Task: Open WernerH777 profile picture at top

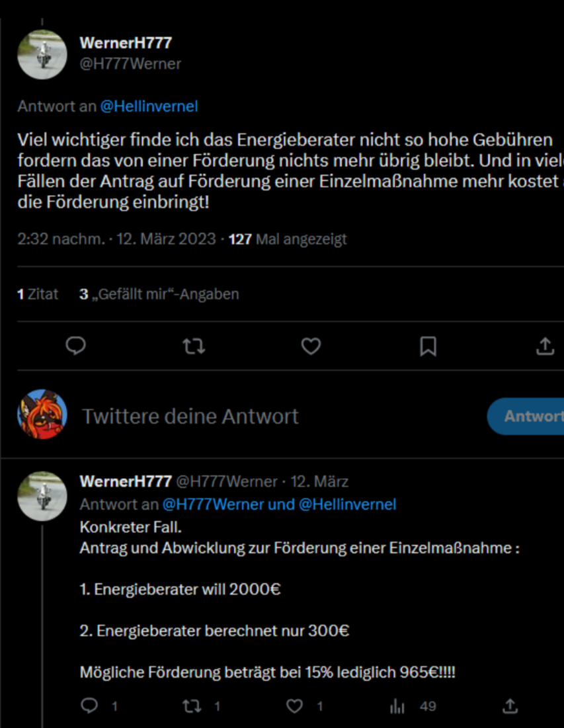Action: click(x=42, y=54)
